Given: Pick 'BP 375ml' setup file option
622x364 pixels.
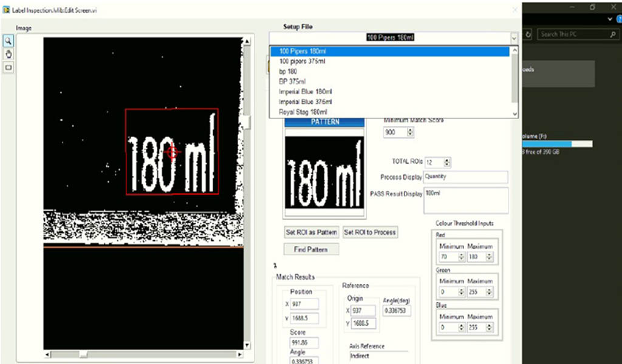Looking at the screenshot, I should pos(292,81).
